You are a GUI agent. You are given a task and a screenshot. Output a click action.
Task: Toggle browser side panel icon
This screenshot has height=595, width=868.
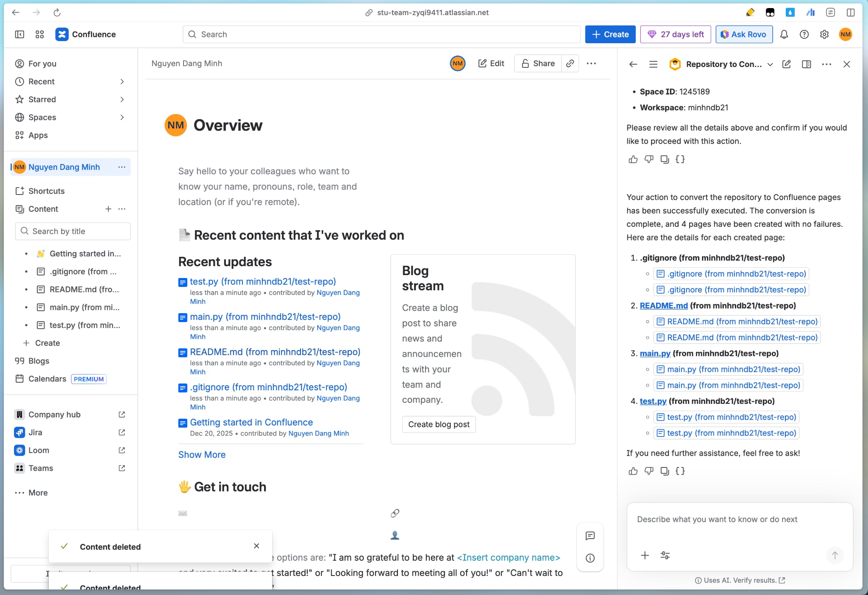850,12
